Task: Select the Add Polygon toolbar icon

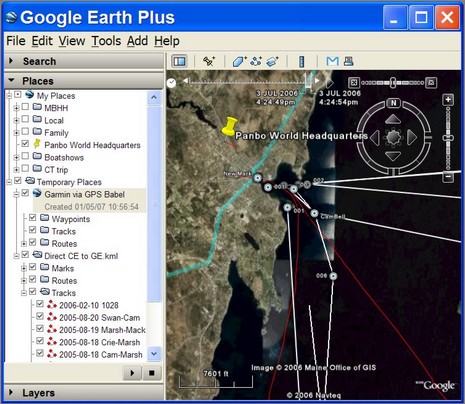Action: coord(239,61)
